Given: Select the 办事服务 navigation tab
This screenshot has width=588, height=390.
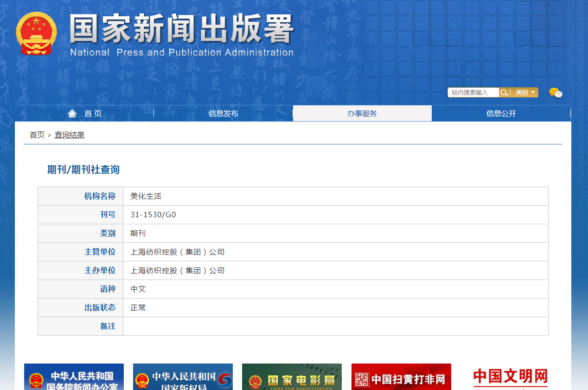Looking at the screenshot, I should point(362,114).
